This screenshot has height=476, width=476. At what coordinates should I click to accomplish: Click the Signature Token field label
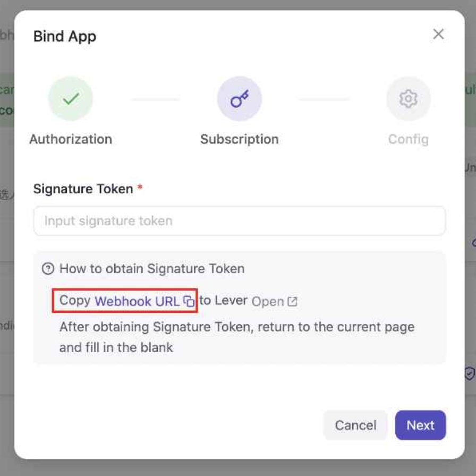coord(83,189)
